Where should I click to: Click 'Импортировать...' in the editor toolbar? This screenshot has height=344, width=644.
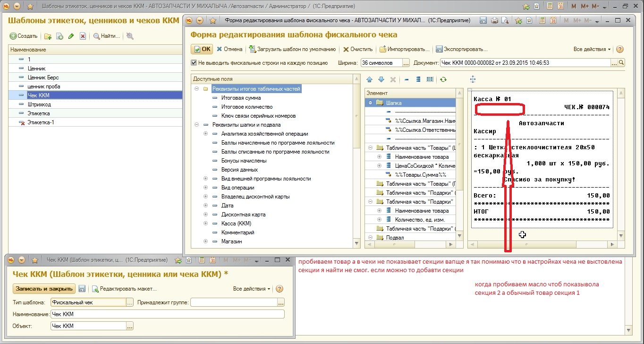tap(405, 49)
